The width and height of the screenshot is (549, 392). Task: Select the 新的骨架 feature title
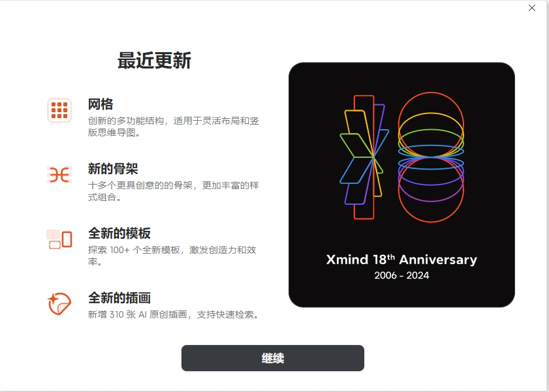[x=113, y=168]
